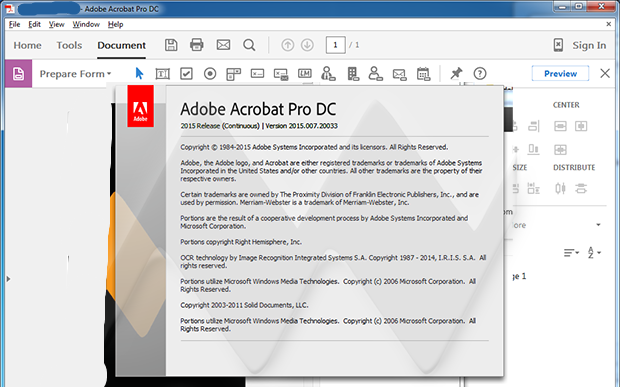Select the Document tab
This screenshot has height=387, width=620.
pos(121,45)
